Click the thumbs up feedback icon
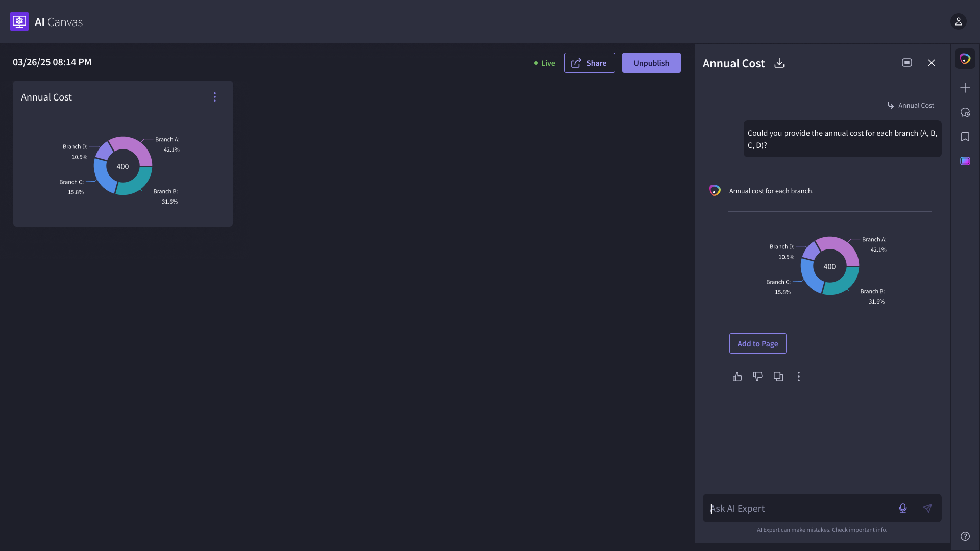The width and height of the screenshot is (980, 551). point(737,377)
